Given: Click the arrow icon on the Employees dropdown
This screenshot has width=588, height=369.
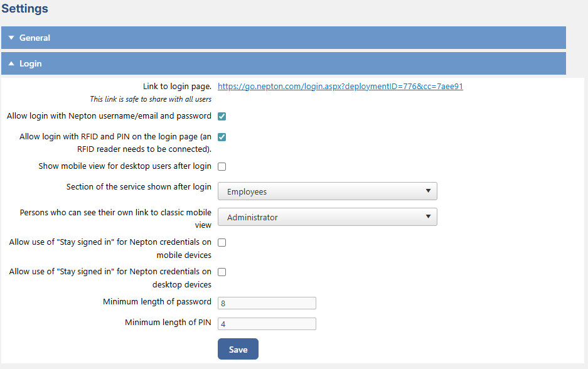Looking at the screenshot, I should pyautogui.click(x=429, y=191).
